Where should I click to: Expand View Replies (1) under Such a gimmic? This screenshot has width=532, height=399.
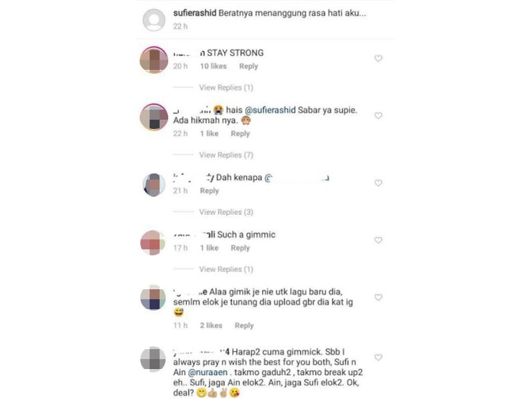[226, 269]
